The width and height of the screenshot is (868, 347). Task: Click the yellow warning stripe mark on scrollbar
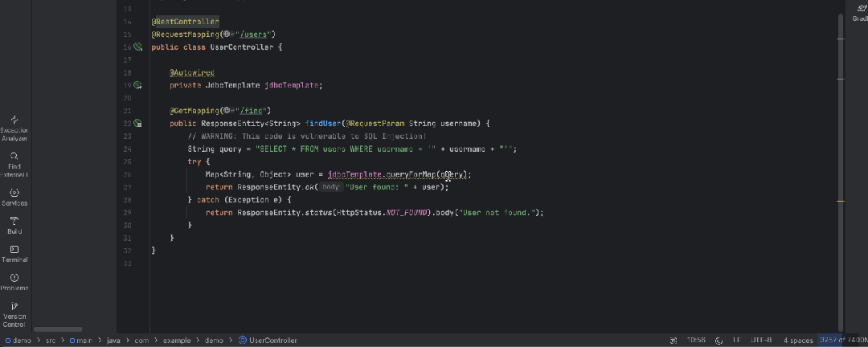click(841, 201)
